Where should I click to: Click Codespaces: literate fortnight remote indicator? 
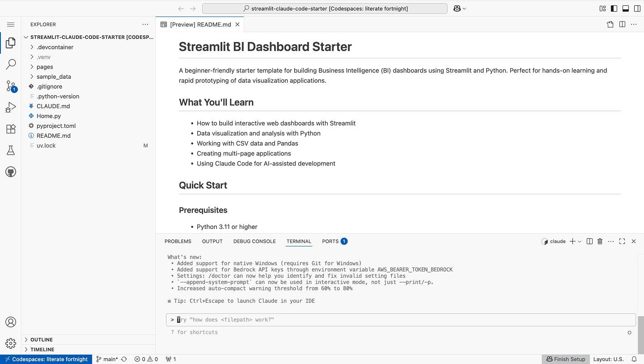(46, 359)
